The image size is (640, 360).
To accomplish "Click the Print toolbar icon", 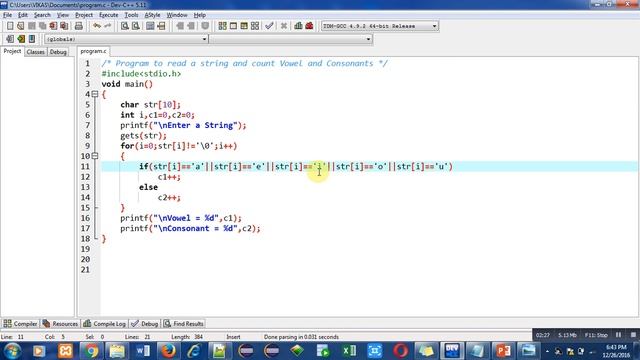I will [x=79, y=26].
